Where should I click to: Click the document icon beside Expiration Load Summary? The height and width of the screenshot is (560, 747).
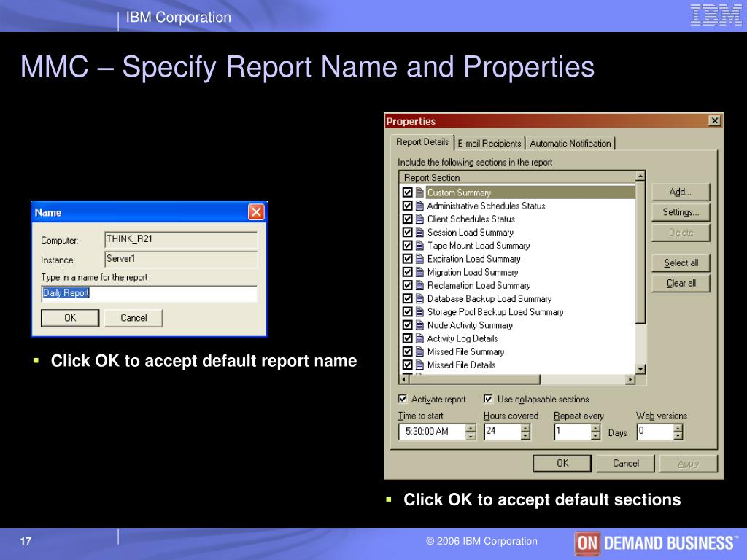[419, 259]
